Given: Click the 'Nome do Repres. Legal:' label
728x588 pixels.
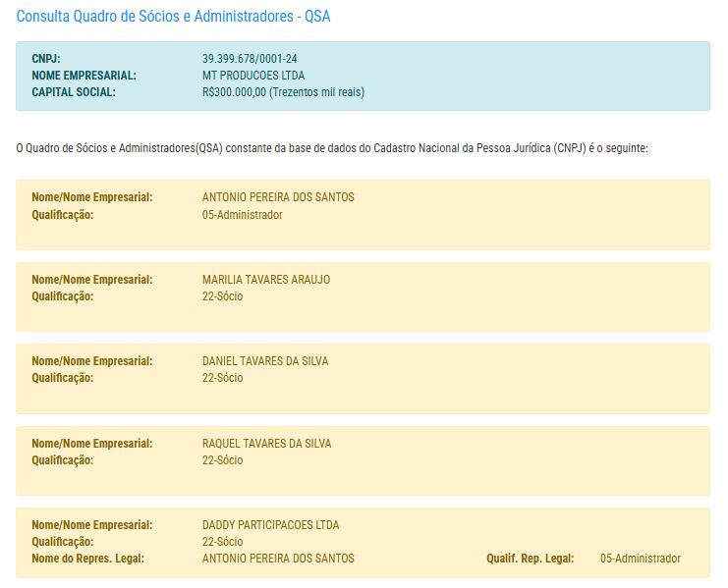Looking at the screenshot, I should click(87, 559).
